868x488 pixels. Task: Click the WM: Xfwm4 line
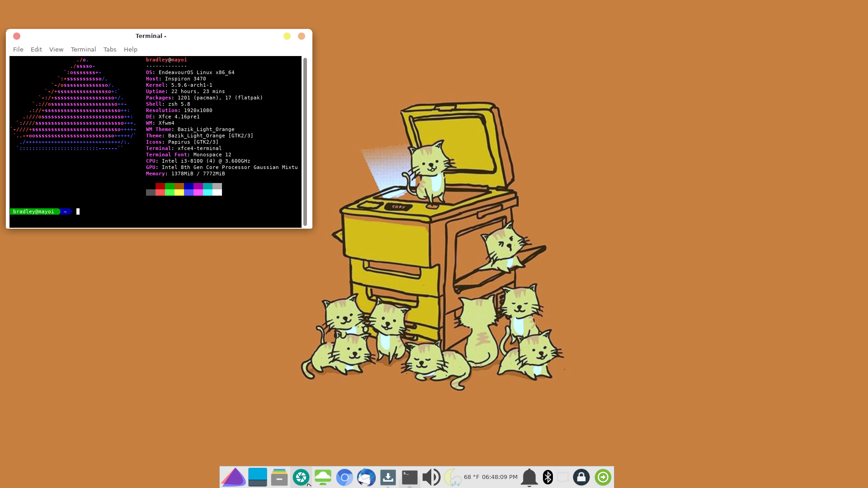160,123
